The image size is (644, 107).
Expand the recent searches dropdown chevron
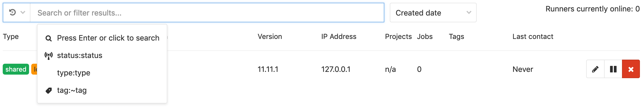pyautogui.click(x=23, y=12)
